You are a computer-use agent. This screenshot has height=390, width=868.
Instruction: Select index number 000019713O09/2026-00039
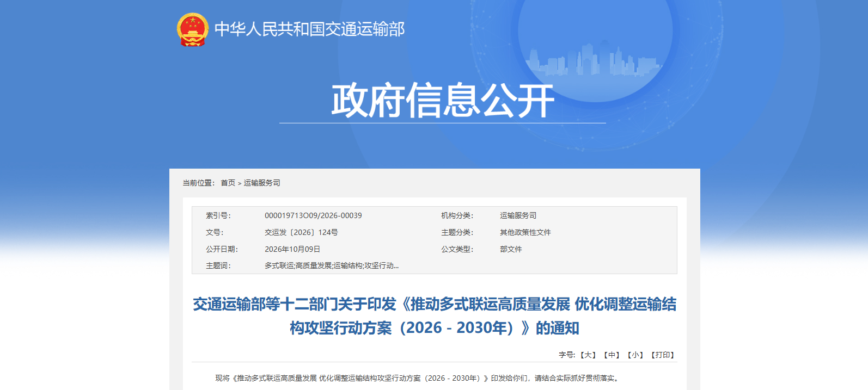[313, 215]
